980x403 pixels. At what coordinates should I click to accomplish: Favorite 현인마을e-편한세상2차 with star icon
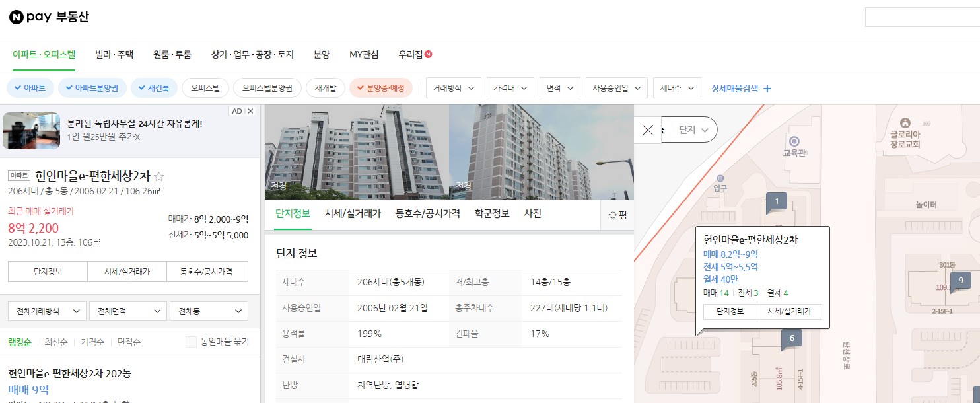point(158,176)
